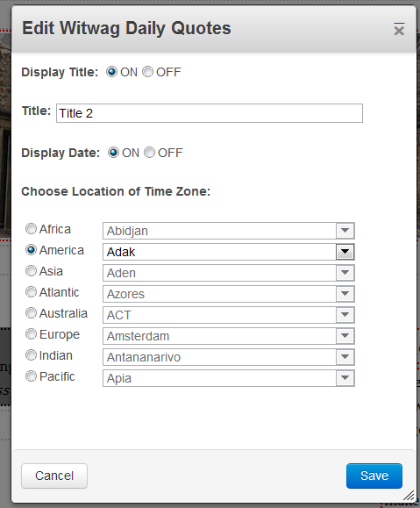Viewport: 420px width, 508px height.
Task: Pick the Australia region option
Action: tap(31, 313)
